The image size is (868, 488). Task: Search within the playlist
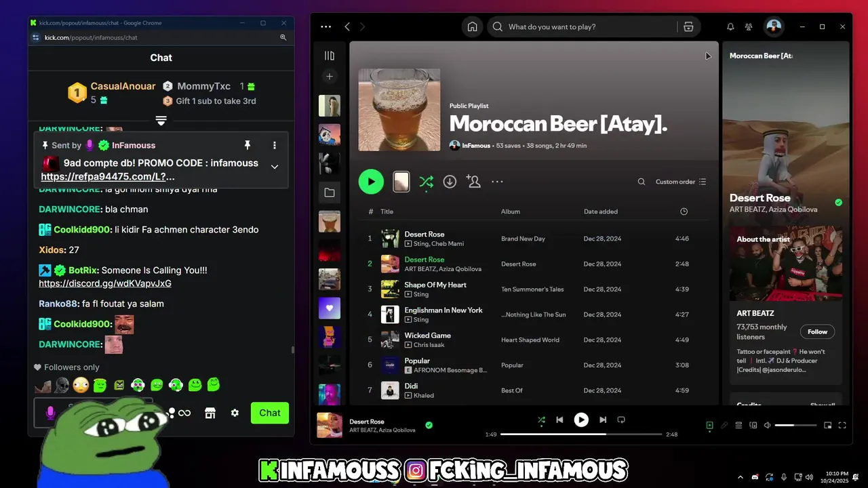(642, 182)
